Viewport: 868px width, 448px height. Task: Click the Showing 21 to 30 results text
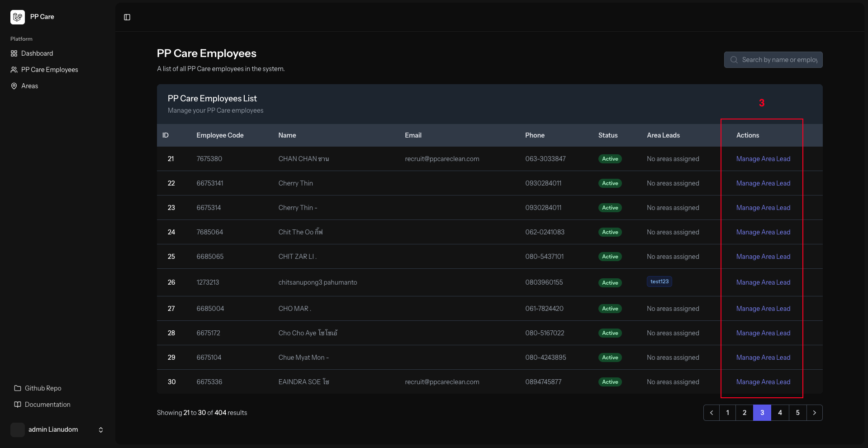coord(202,413)
